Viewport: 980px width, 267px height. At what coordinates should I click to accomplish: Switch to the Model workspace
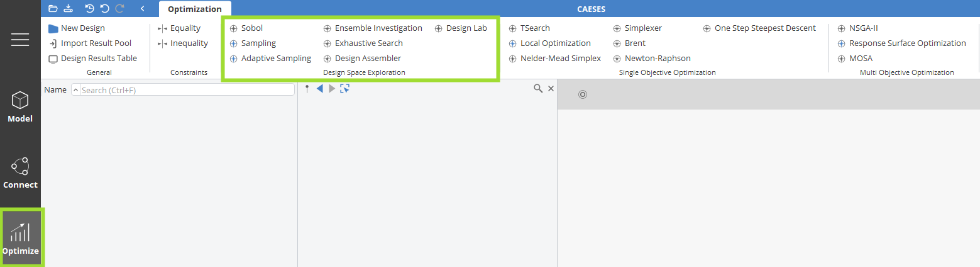[20, 107]
